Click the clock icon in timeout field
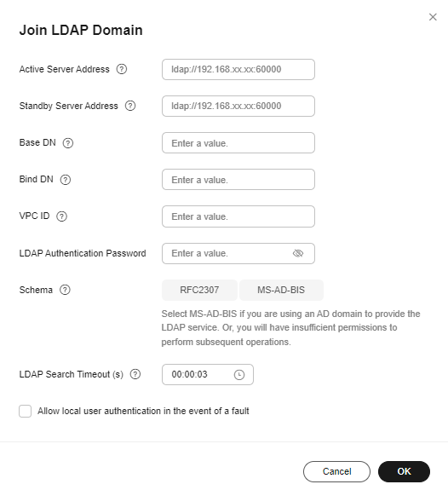Image resolution: width=448 pixels, height=490 pixels. tap(239, 375)
